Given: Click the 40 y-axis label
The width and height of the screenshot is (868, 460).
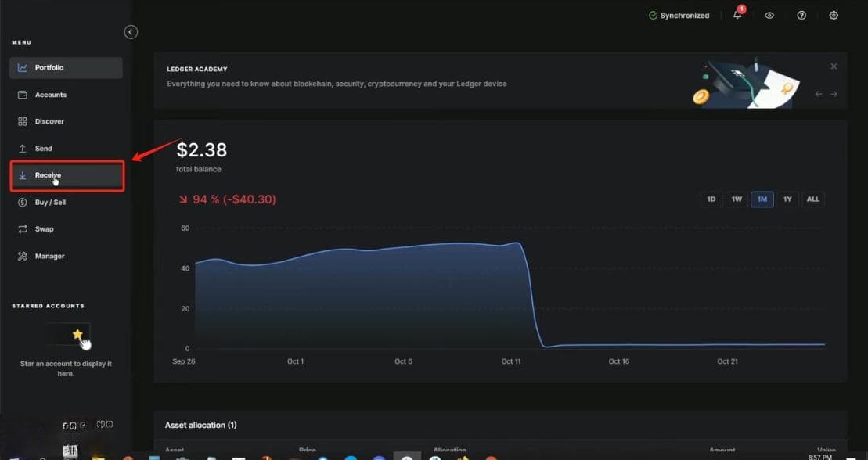Looking at the screenshot, I should (185, 268).
